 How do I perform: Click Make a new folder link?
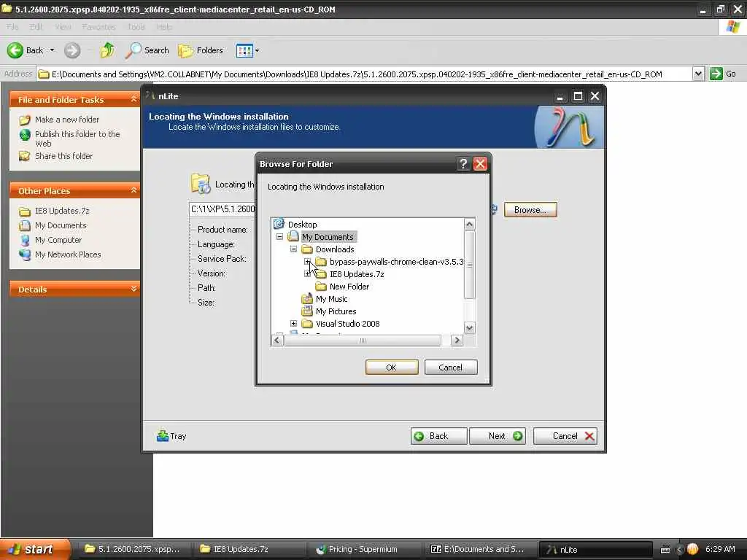(x=67, y=120)
